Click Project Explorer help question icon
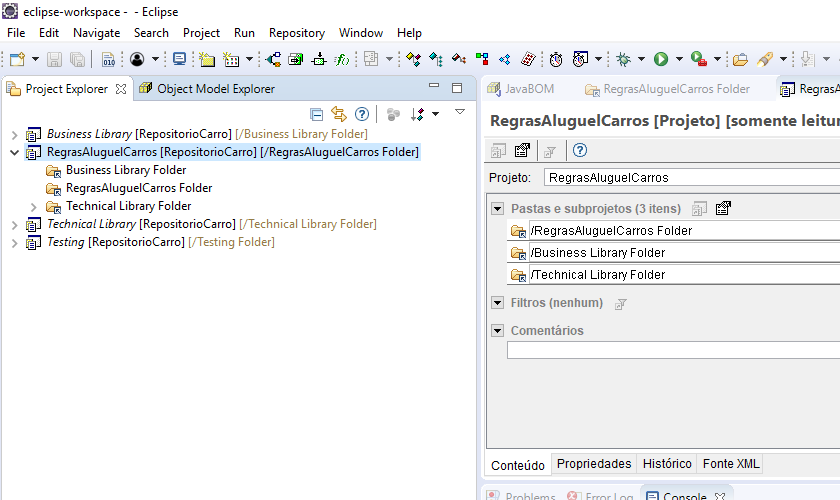This screenshot has height=500, width=840. [x=362, y=114]
